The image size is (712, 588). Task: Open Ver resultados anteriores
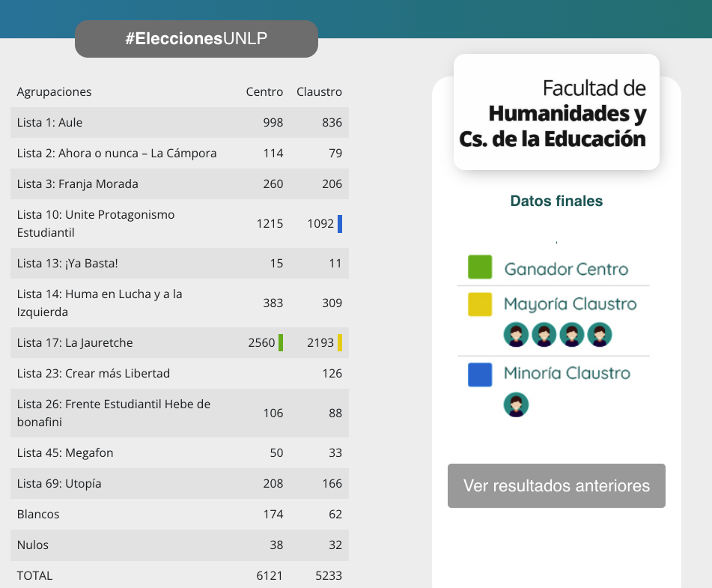click(x=556, y=485)
